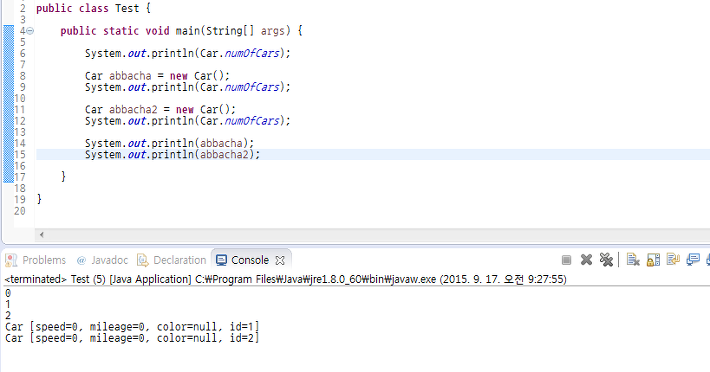Click console output line showing 'id=2]'
Viewport: 710px width, 372px height.
click(132, 338)
